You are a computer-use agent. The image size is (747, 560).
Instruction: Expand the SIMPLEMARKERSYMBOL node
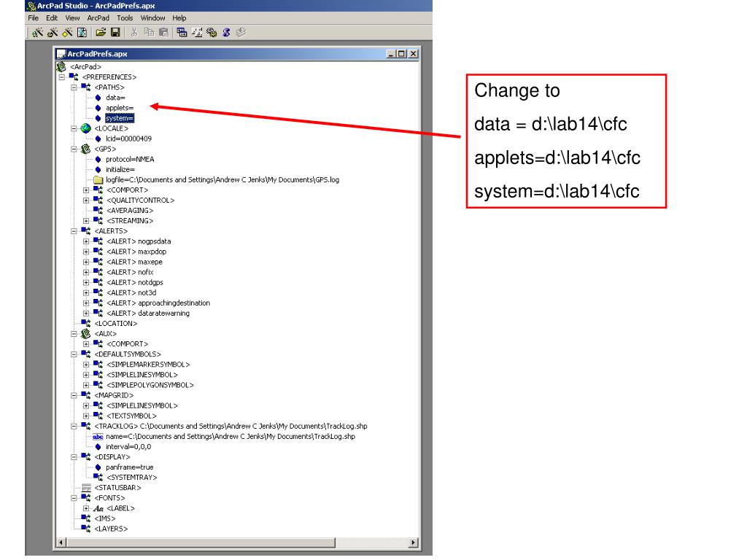[x=86, y=365]
